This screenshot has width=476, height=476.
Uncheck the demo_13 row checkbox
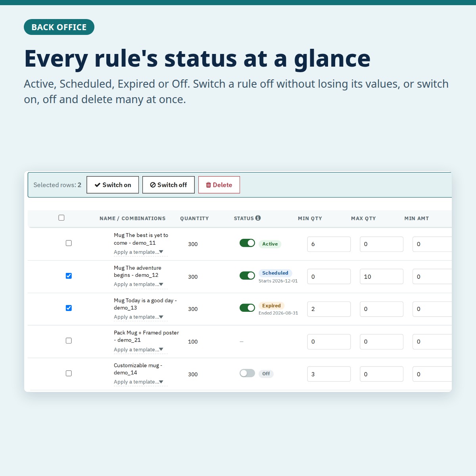coord(69,308)
